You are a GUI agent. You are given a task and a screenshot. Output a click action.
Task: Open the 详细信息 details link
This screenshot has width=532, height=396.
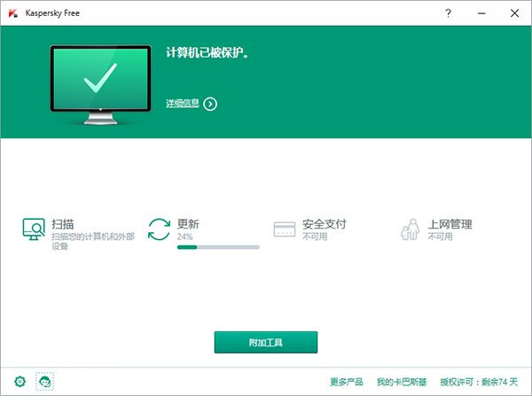point(183,104)
